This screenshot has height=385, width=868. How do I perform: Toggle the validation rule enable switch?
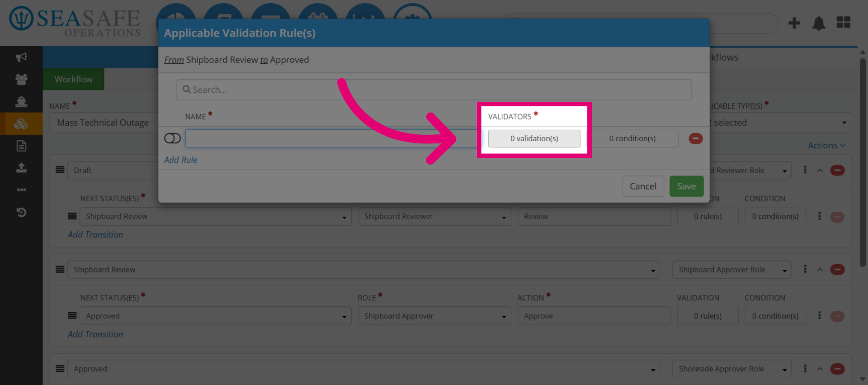coord(172,138)
